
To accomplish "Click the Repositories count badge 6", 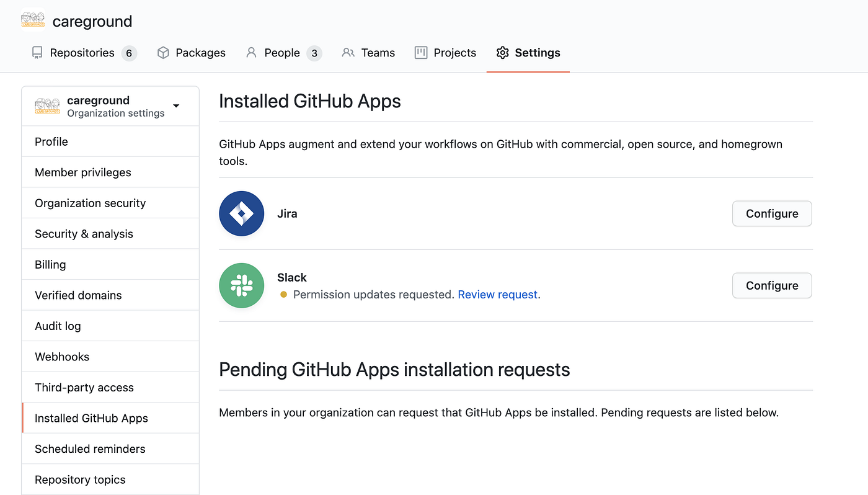I will (x=129, y=53).
